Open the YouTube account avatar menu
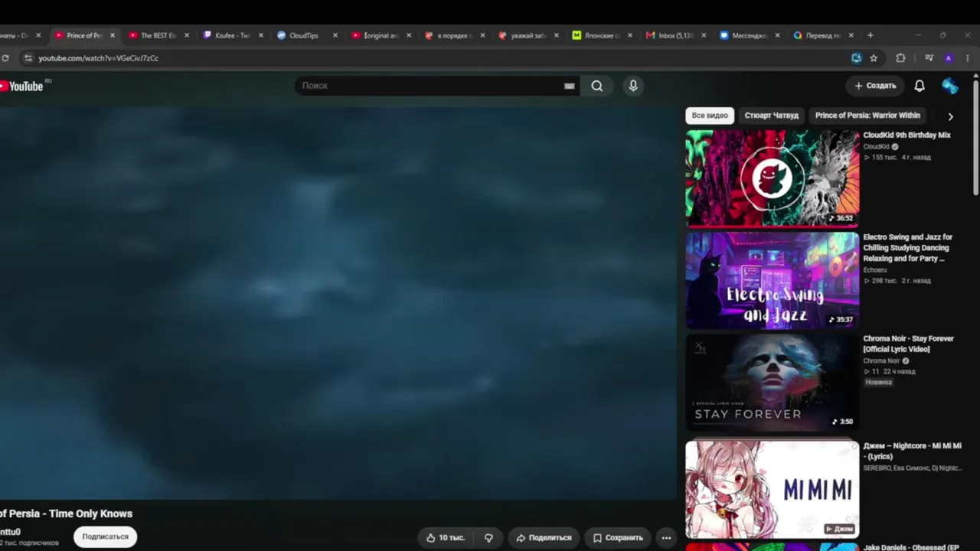The width and height of the screenshot is (980, 551). point(950,86)
